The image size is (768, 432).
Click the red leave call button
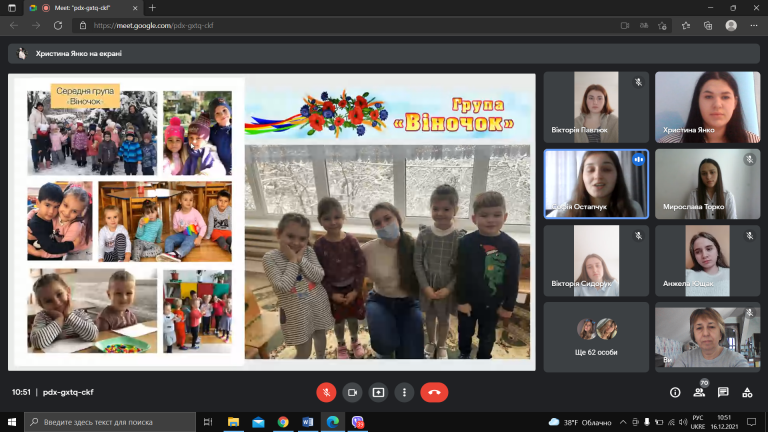tap(434, 392)
